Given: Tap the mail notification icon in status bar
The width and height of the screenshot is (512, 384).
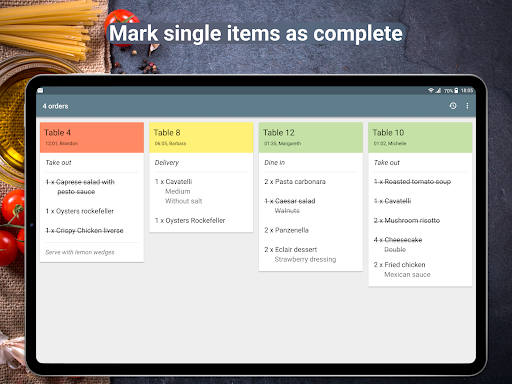Looking at the screenshot, I should coord(40,90).
